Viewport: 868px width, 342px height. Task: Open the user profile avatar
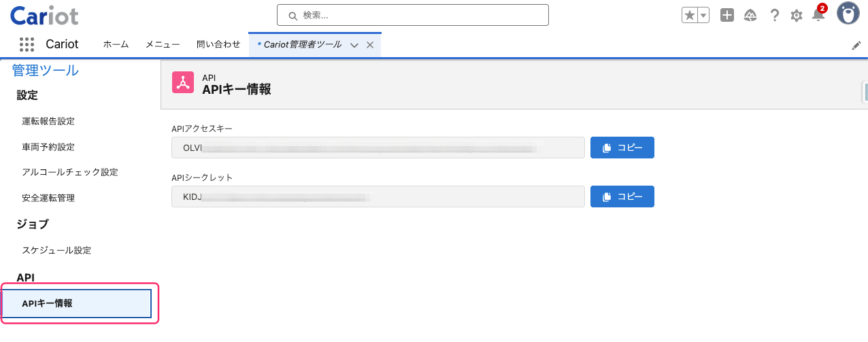[x=848, y=13]
